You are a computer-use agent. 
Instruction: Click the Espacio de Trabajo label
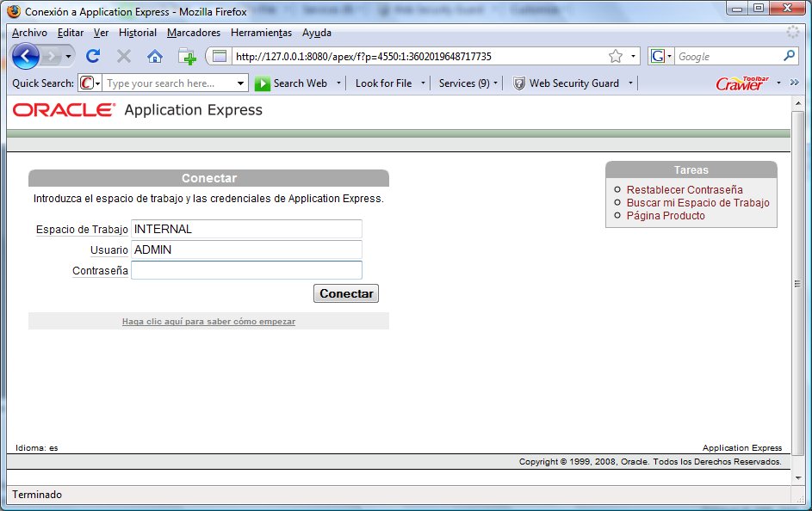pyautogui.click(x=82, y=229)
